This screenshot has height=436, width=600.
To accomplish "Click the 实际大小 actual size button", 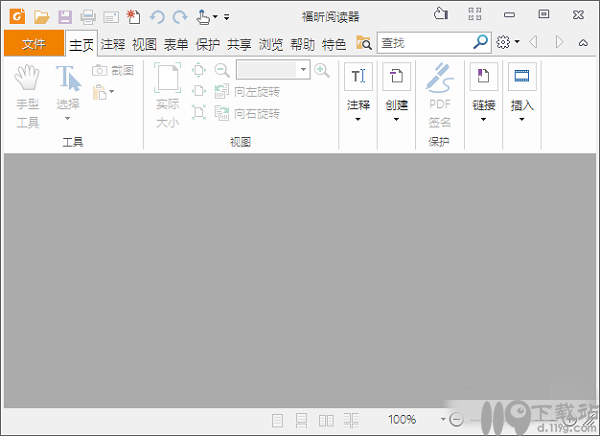I will (168, 96).
